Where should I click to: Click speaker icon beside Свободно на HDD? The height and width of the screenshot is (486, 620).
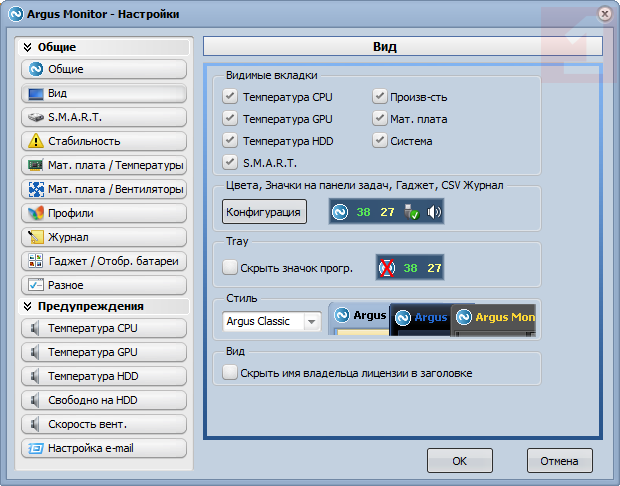pyautogui.click(x=35, y=400)
